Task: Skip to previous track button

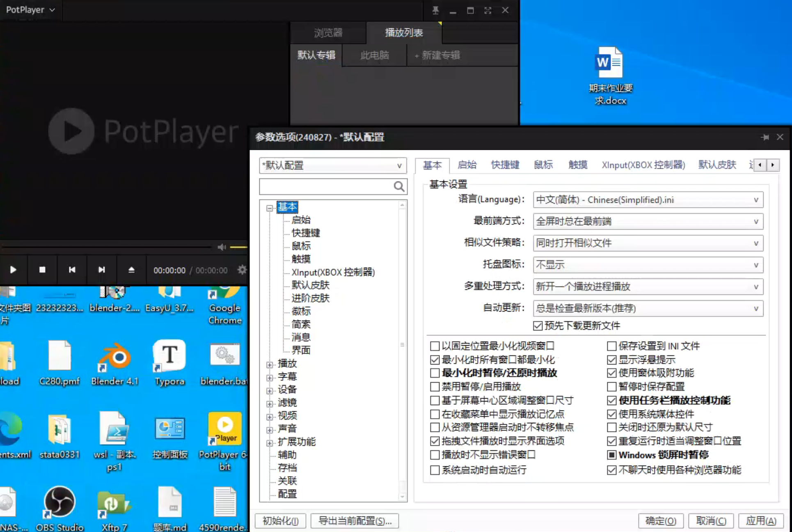Action: (72, 270)
